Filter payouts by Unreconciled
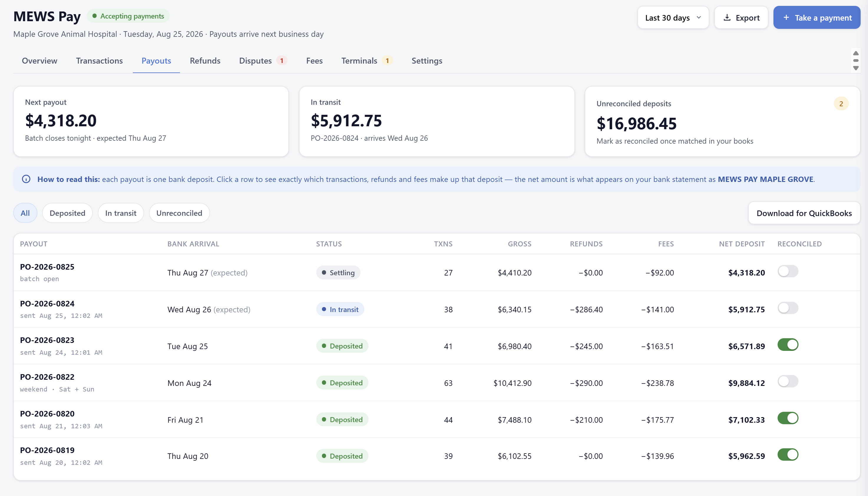 point(179,213)
